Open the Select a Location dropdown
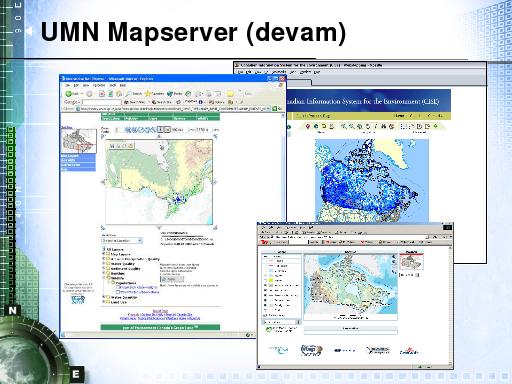Screen dimensions: 512x384 122,240
